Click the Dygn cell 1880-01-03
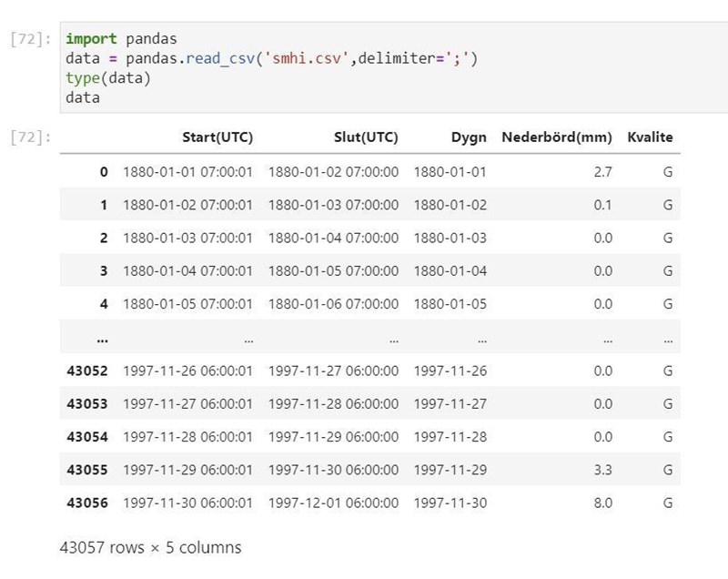This screenshot has width=728, height=579. click(x=450, y=239)
